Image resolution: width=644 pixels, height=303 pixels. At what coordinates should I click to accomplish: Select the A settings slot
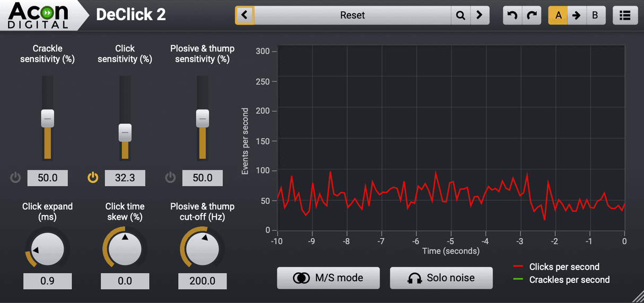[x=558, y=15]
